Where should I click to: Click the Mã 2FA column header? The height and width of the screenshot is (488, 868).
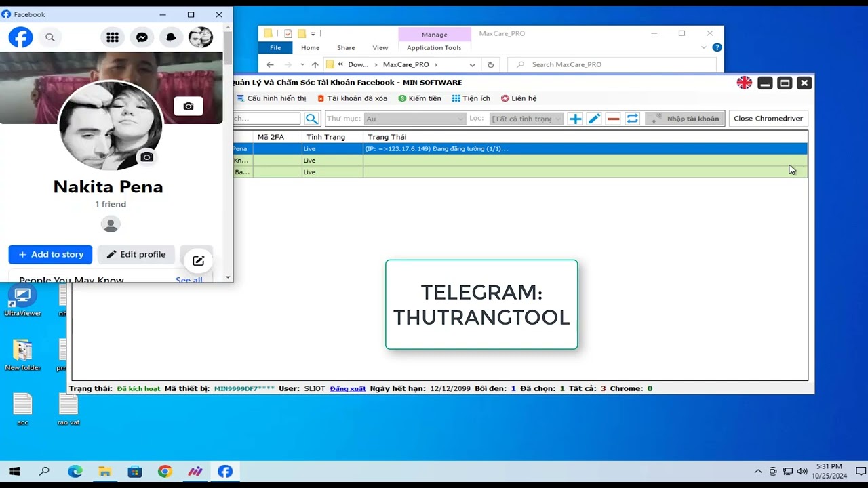[x=278, y=137]
